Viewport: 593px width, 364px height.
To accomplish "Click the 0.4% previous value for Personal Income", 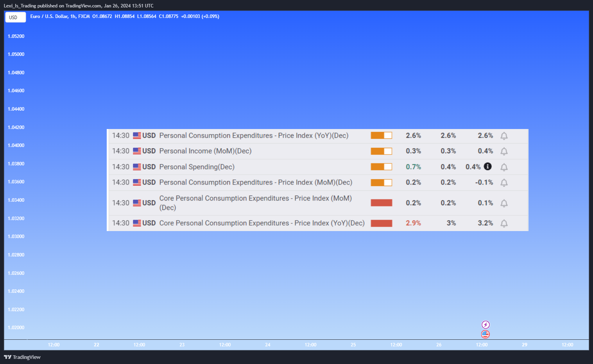I will (486, 151).
